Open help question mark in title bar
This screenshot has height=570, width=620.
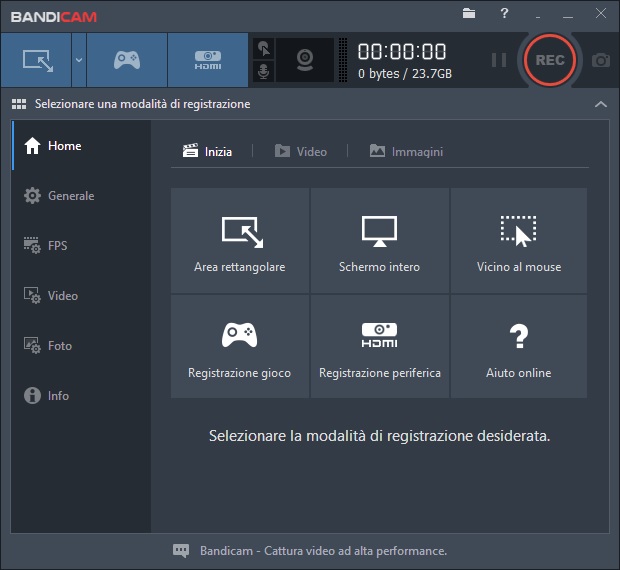504,13
